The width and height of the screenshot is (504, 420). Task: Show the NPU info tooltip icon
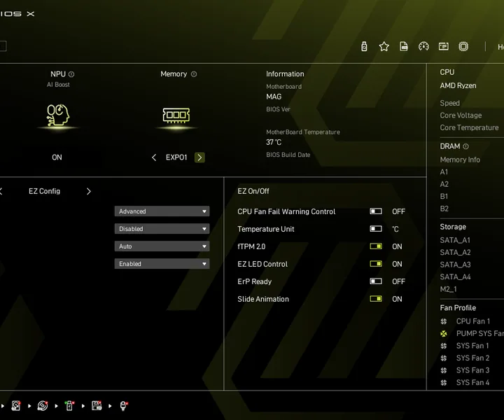(x=71, y=74)
